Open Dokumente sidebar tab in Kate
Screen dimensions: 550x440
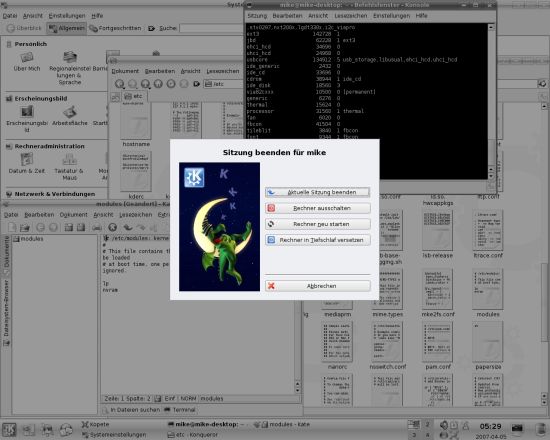click(x=6, y=255)
